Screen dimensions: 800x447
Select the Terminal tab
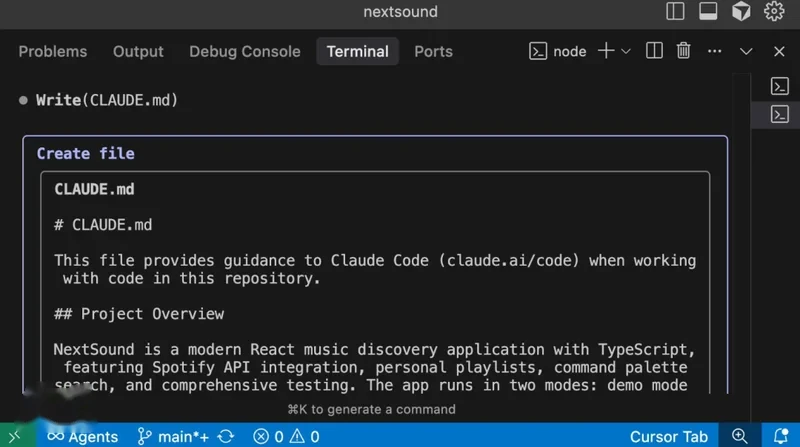(358, 52)
